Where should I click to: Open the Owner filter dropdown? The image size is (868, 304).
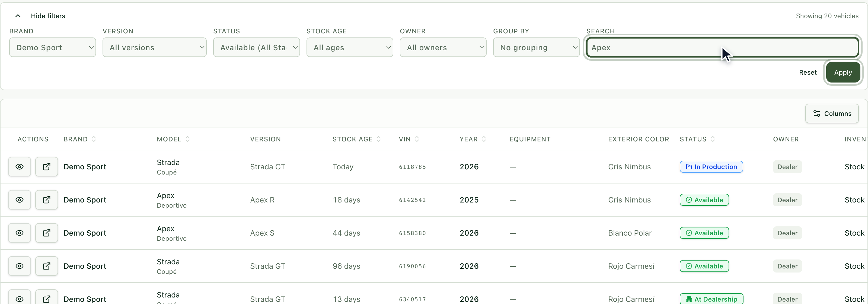click(x=443, y=47)
